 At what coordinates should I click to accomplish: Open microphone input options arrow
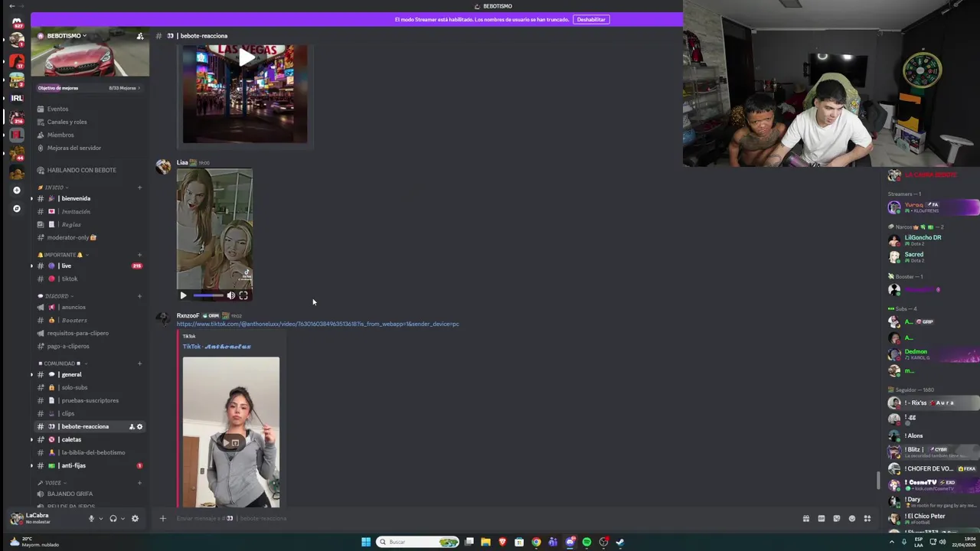click(x=100, y=519)
